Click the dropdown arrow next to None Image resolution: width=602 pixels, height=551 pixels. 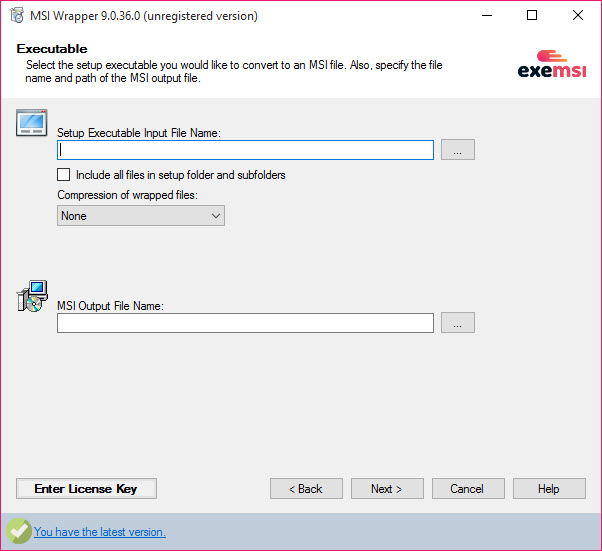click(x=216, y=216)
